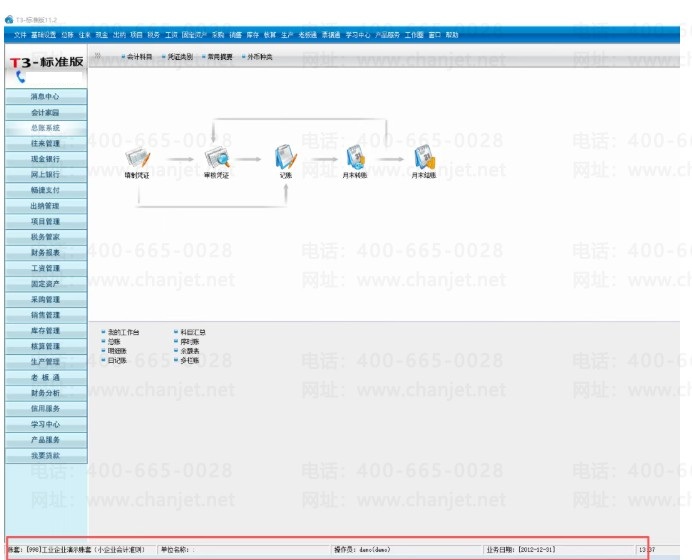Select 库存管理 in the sidebar
692x560 pixels.
click(46, 331)
